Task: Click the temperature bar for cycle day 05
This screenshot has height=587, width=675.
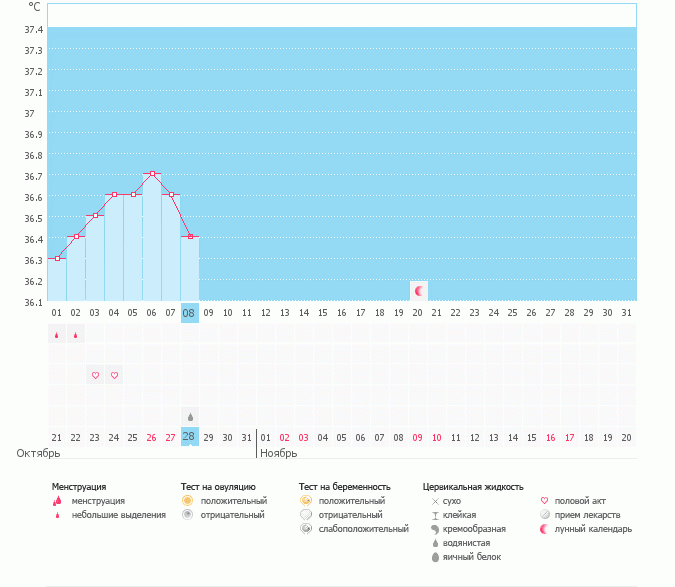Action: [133, 248]
